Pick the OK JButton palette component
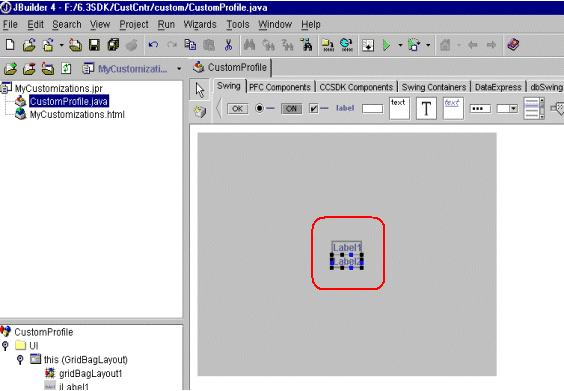 (x=237, y=109)
